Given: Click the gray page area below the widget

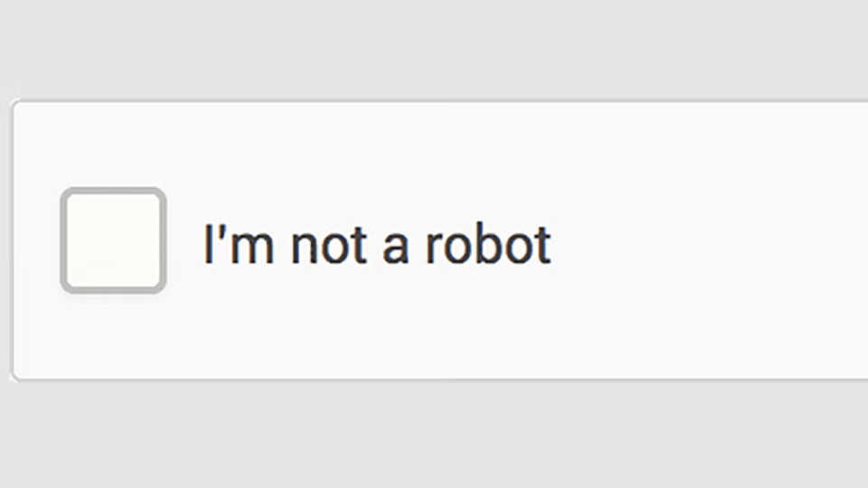Looking at the screenshot, I should (434, 435).
